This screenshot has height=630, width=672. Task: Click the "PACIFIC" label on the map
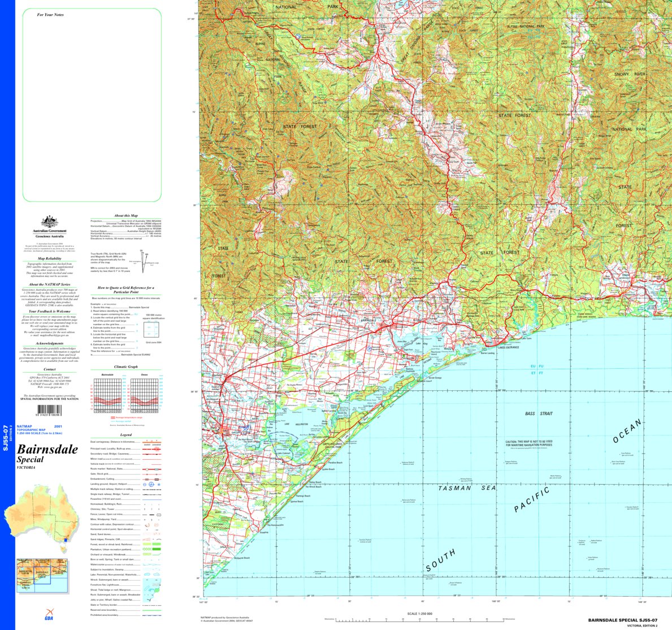pyautogui.click(x=532, y=499)
